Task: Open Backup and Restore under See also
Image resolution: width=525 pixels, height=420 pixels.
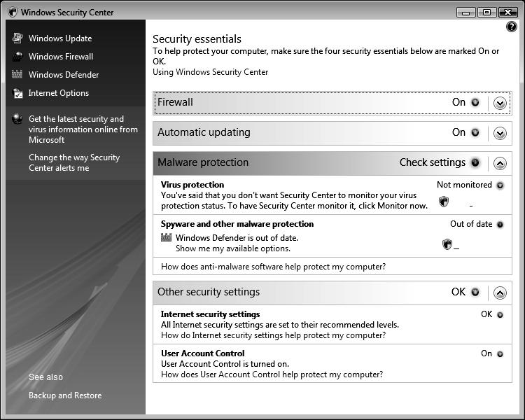Action: pyautogui.click(x=65, y=395)
